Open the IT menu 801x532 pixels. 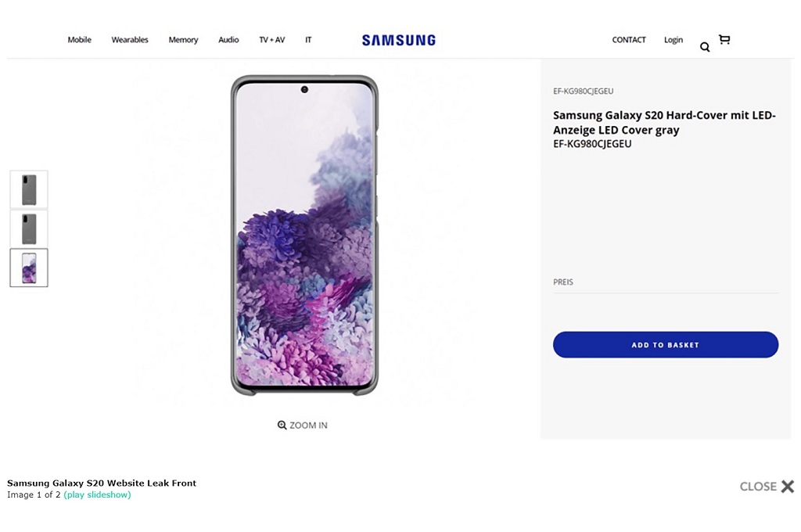[308, 40]
